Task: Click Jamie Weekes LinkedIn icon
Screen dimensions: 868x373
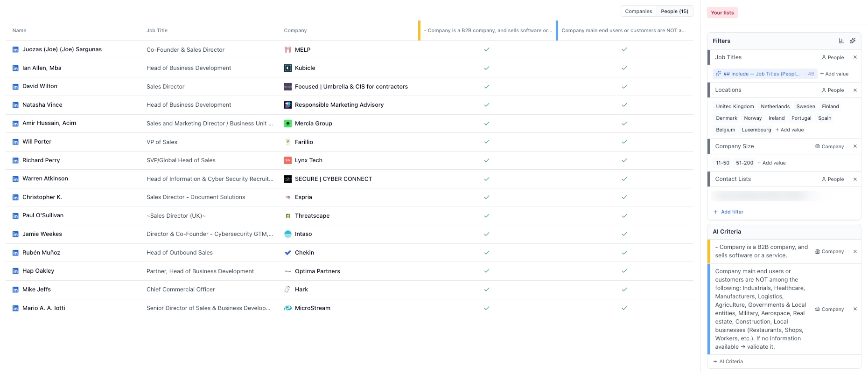Action: [x=15, y=234]
